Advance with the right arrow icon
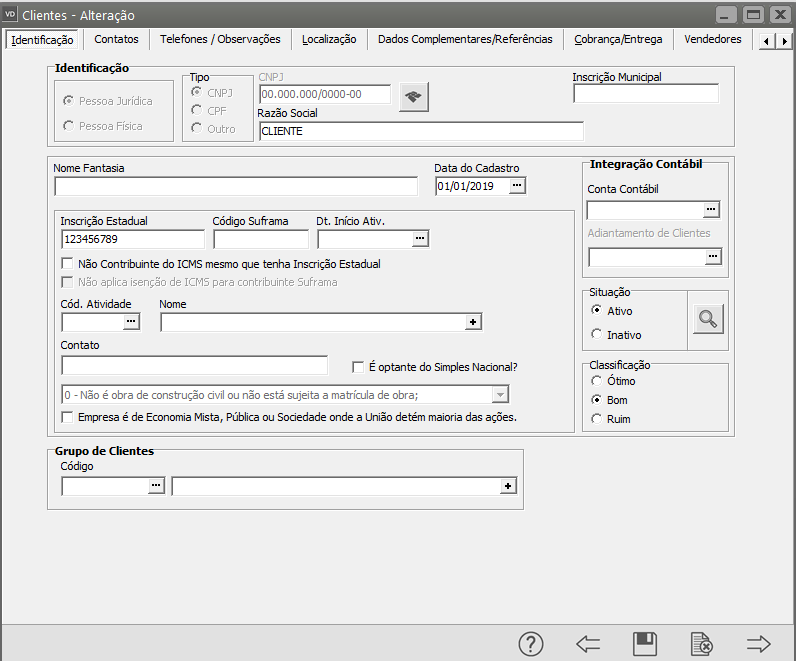Image resolution: width=796 pixels, height=661 pixels. 759,644
